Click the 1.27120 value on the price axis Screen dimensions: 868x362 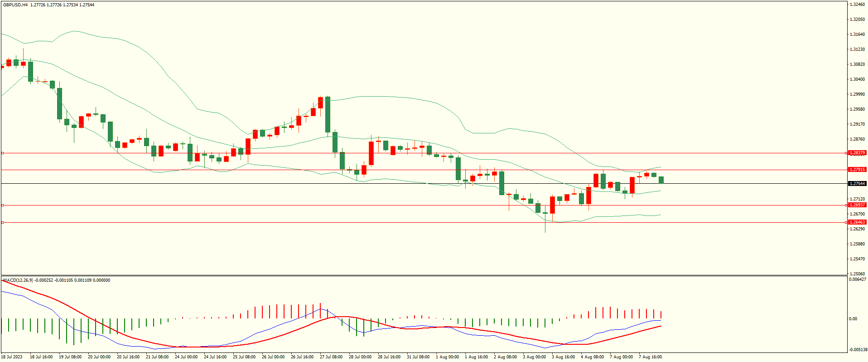point(858,199)
